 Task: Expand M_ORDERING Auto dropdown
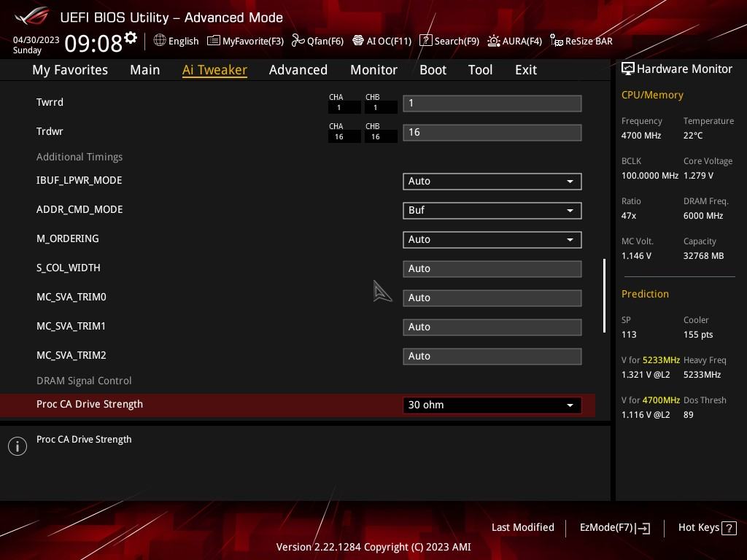tap(492, 239)
